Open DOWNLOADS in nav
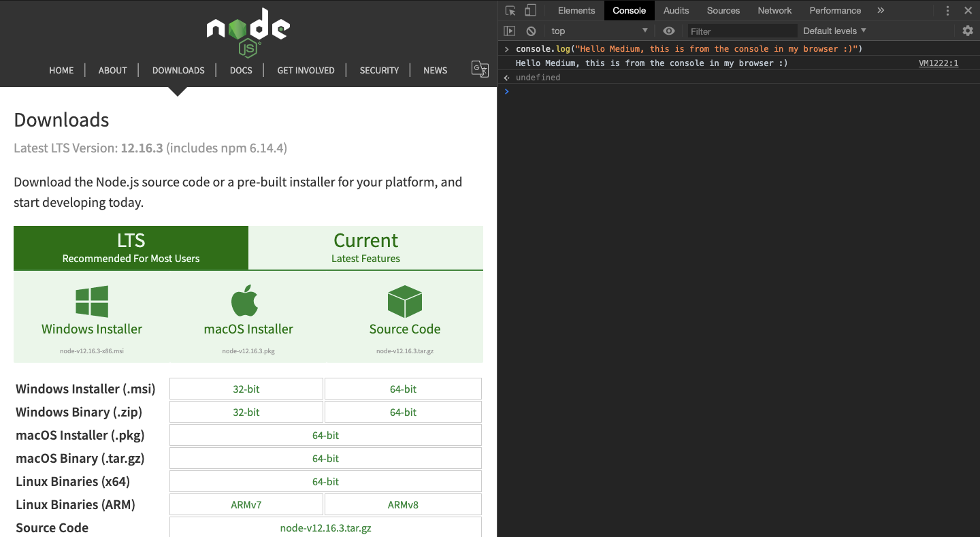 (x=178, y=70)
